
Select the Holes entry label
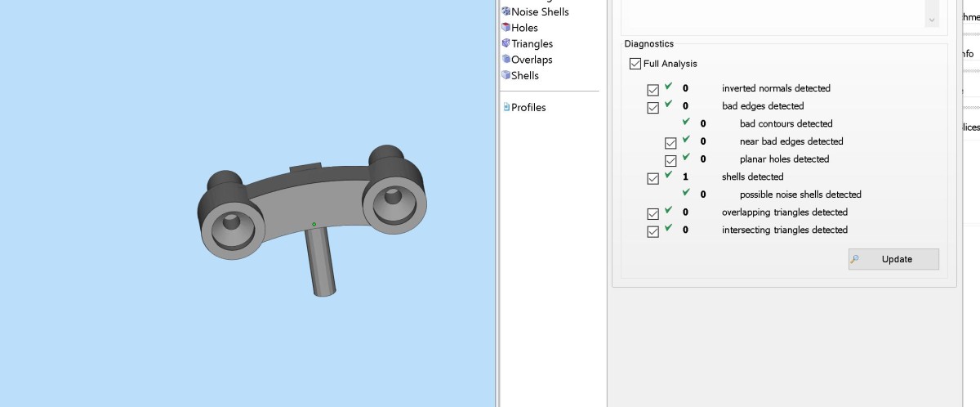(524, 28)
